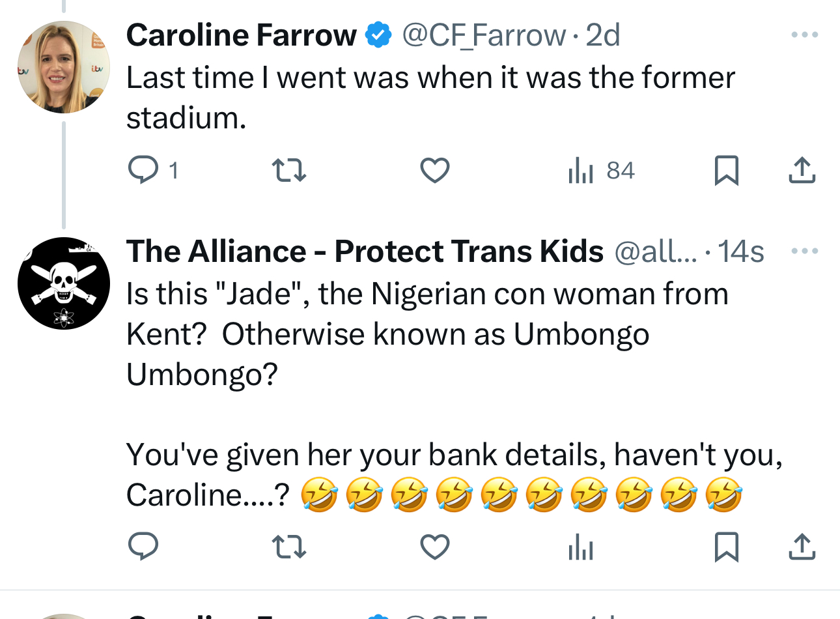Bookmark Caroline Farrow's stadium tweet
Image resolution: width=840 pixels, height=619 pixels.
click(x=726, y=170)
